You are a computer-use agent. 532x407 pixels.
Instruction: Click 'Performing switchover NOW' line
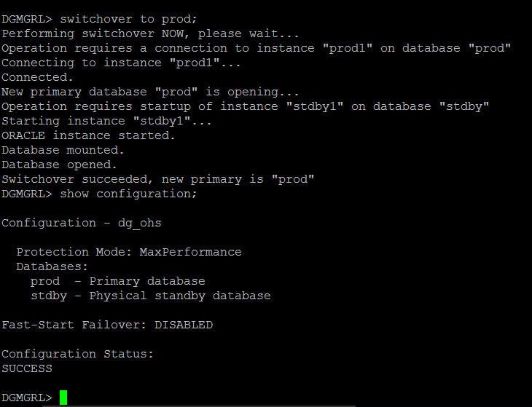pyautogui.click(x=150, y=33)
